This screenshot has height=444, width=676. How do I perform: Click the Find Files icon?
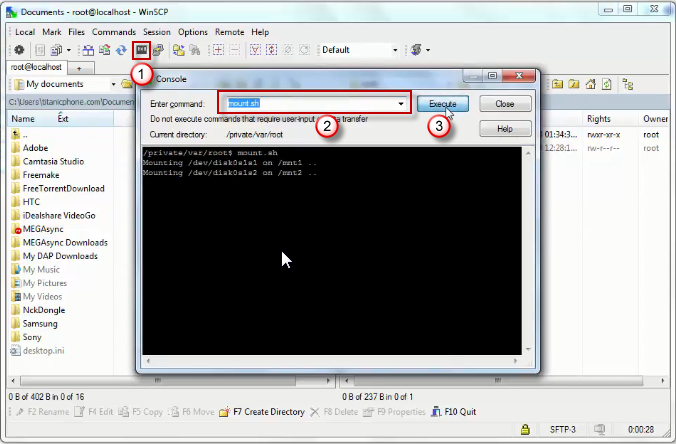pos(195,50)
